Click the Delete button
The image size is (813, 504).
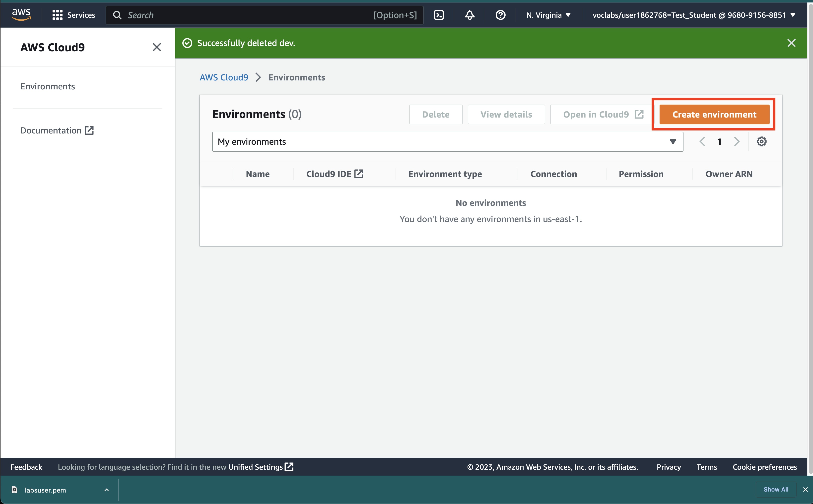[x=436, y=114]
